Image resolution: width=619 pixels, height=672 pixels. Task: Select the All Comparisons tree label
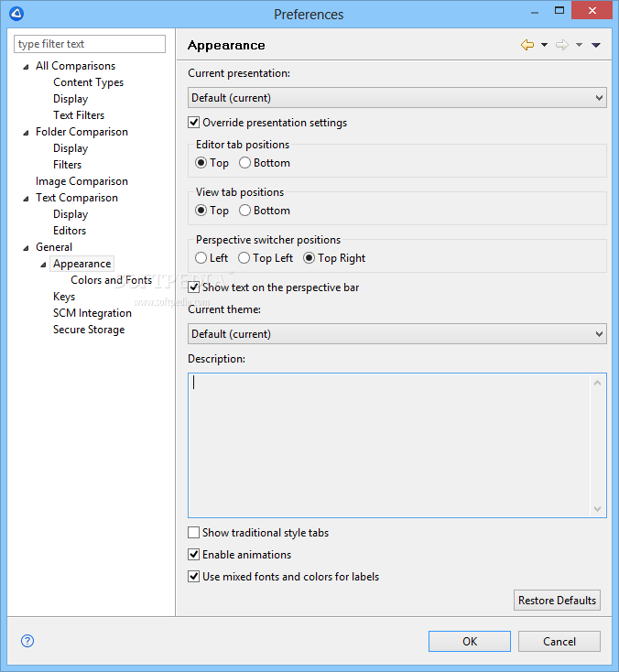75,66
